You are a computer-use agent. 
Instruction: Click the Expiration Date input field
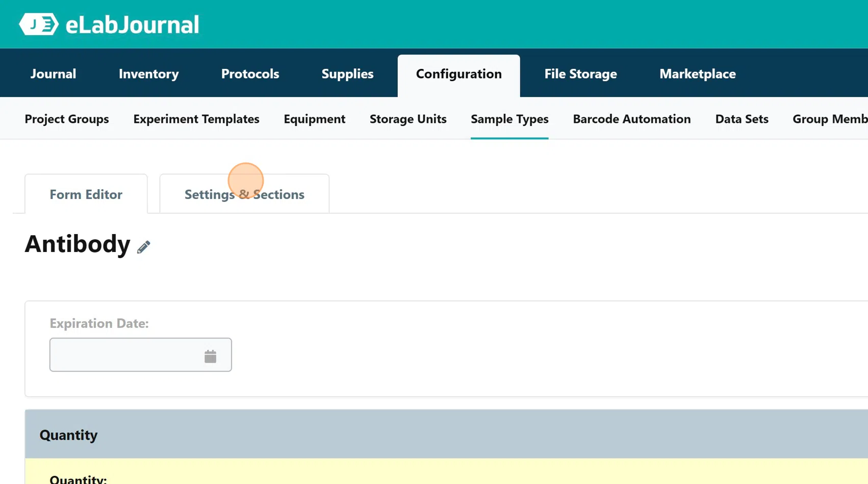point(141,354)
